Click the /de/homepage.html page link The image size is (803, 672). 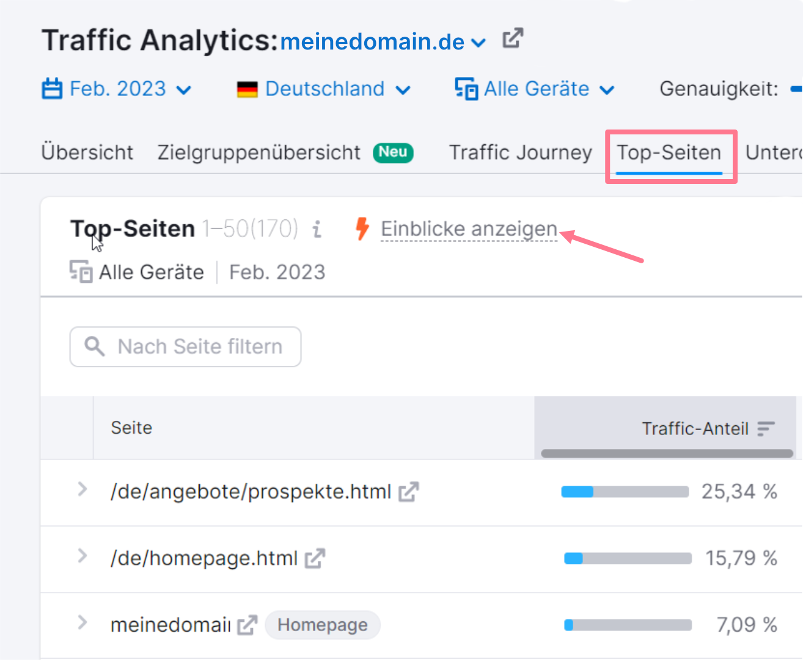pos(204,558)
